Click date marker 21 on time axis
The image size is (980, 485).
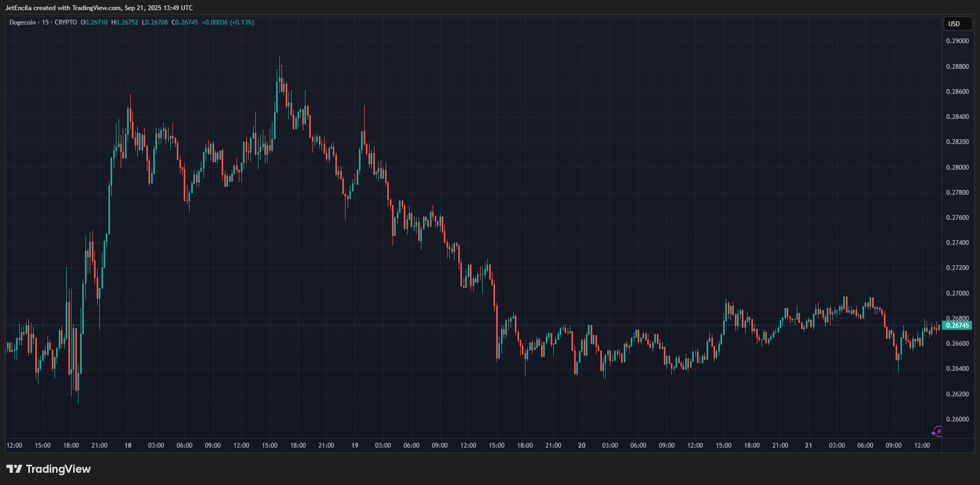[809, 446]
